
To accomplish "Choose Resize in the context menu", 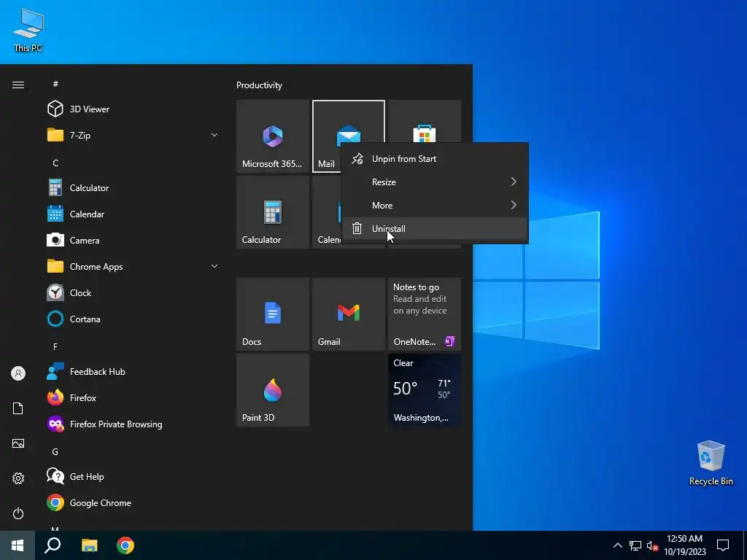I will tap(435, 182).
